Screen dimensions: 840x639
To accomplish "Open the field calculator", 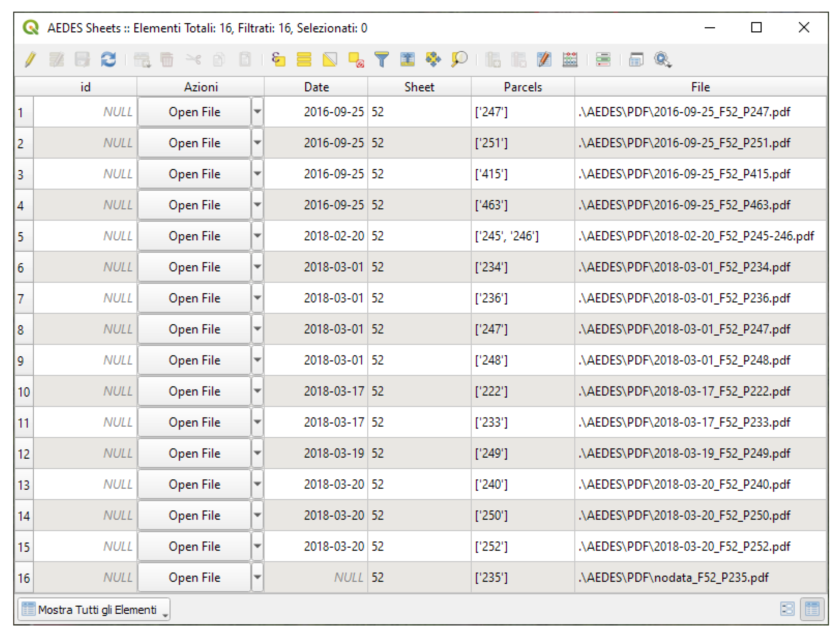I will pyautogui.click(x=570, y=60).
